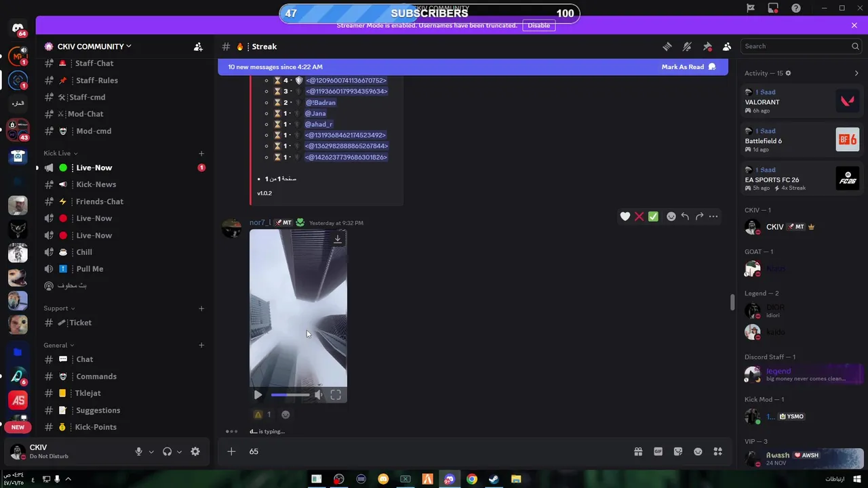Viewport: 868px width, 488px height.
Task: Show pinned messages
Action: point(707,47)
